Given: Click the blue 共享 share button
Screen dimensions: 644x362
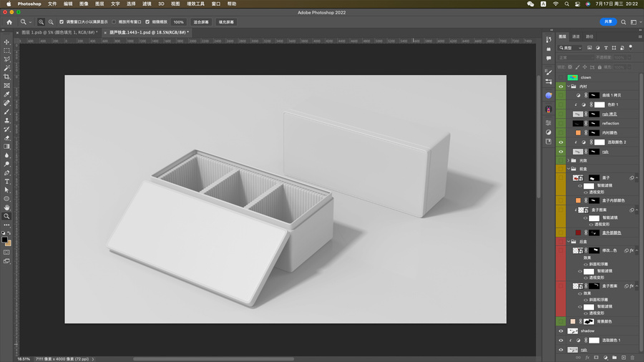Looking at the screenshot, I should tap(608, 21).
